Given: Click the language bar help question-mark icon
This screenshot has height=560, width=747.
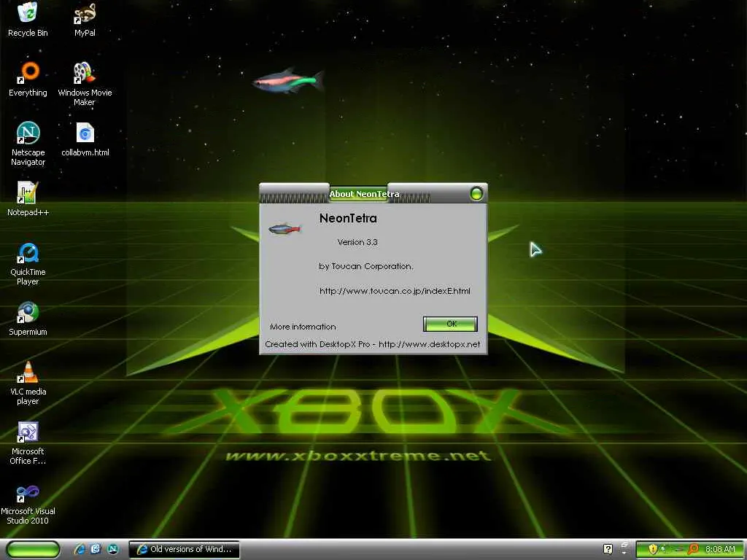Looking at the screenshot, I should (x=608, y=549).
